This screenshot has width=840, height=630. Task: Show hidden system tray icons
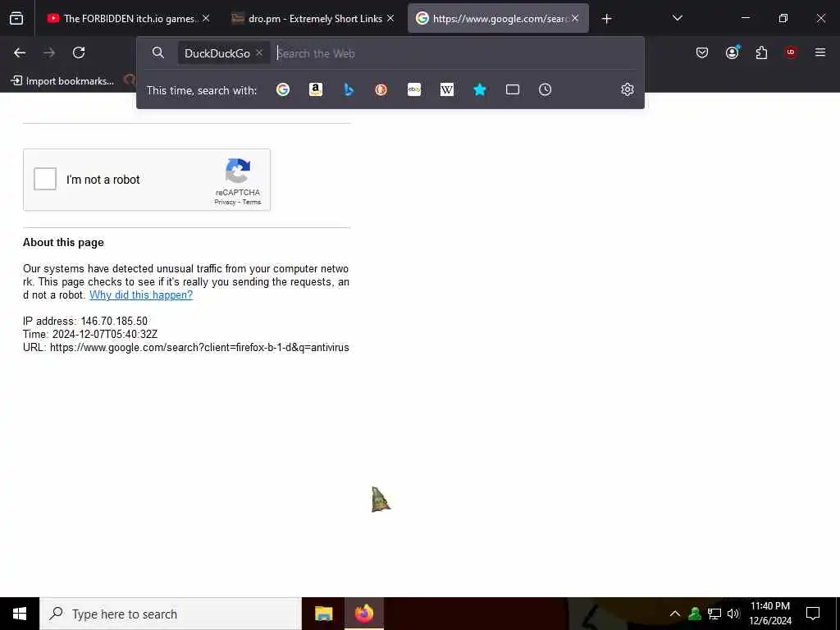[675, 614]
